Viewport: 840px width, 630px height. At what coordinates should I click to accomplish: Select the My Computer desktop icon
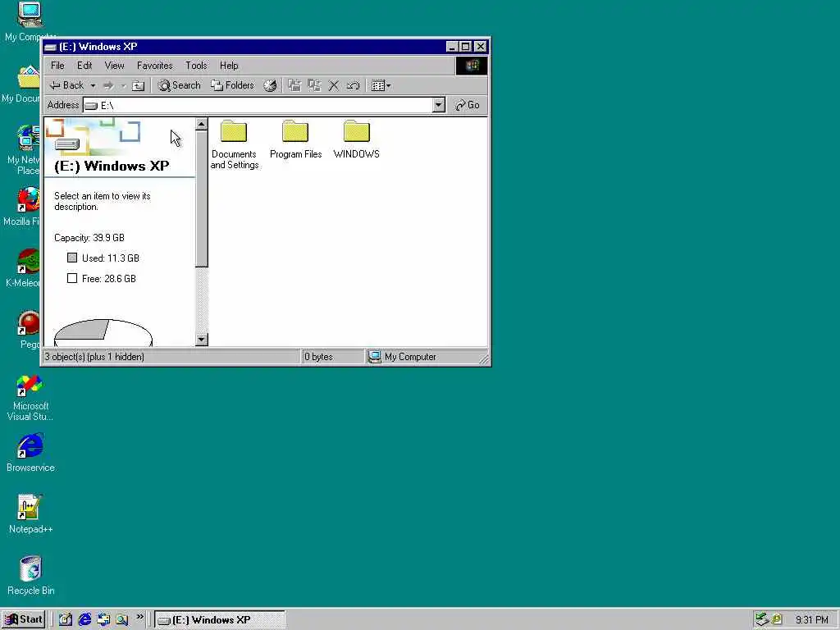click(30, 21)
